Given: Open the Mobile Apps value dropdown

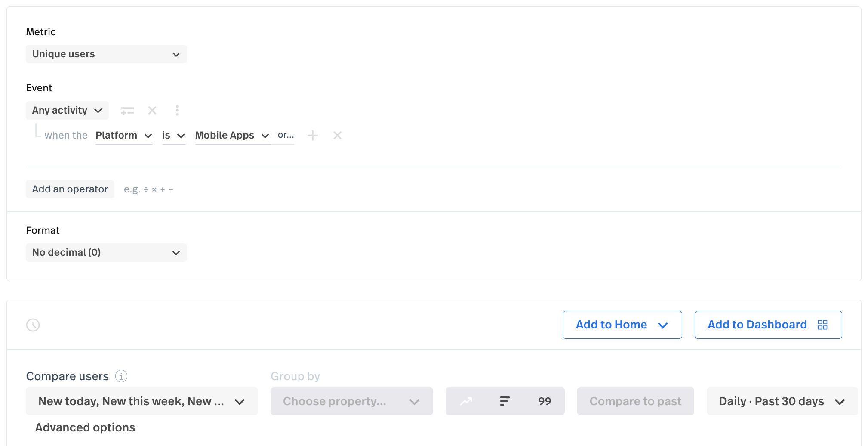Looking at the screenshot, I should tap(232, 136).
